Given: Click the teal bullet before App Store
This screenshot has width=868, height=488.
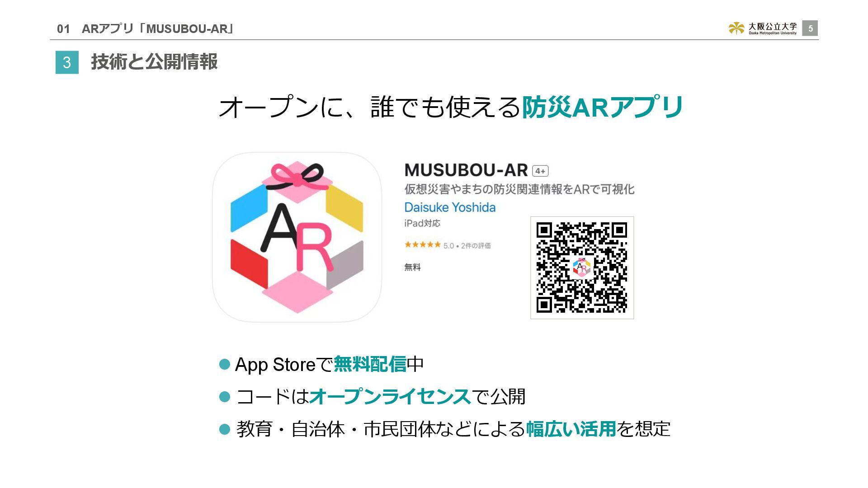Looking at the screenshot, I should coord(225,364).
